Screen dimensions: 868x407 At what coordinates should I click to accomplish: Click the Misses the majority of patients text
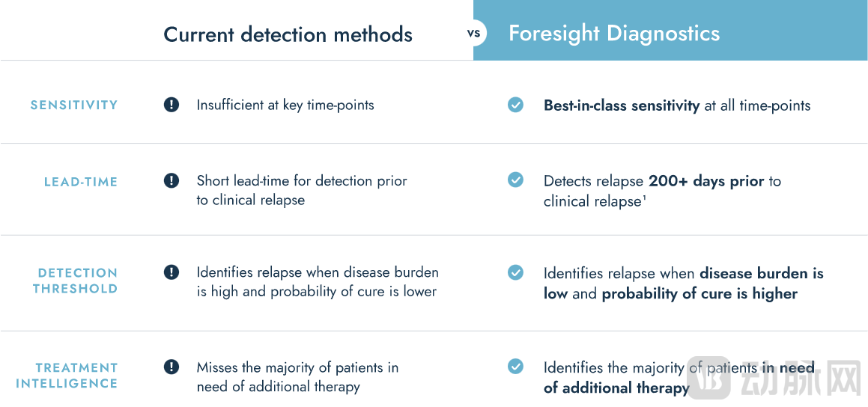pos(297,367)
